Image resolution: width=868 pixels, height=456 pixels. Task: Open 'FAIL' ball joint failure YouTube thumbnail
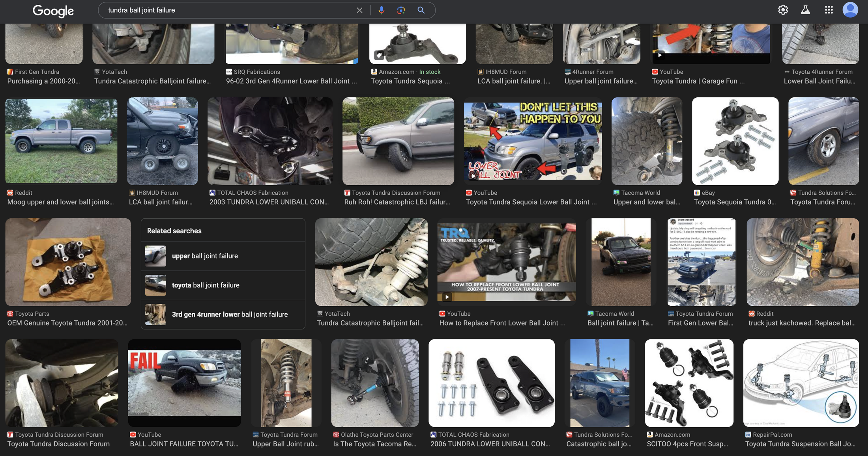pyautogui.click(x=184, y=383)
